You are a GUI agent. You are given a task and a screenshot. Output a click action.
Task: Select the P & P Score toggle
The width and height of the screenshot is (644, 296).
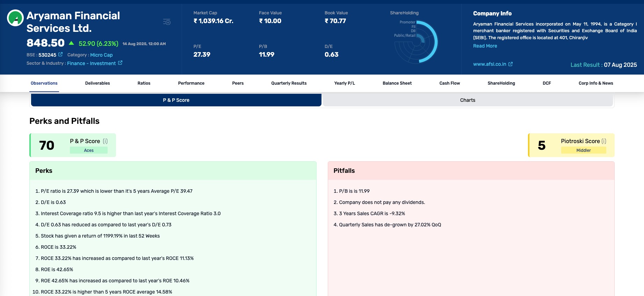tap(176, 100)
